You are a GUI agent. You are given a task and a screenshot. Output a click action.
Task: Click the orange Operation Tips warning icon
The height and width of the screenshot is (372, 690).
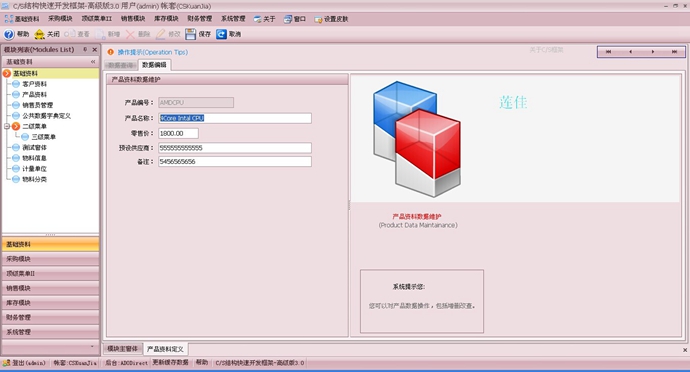110,52
